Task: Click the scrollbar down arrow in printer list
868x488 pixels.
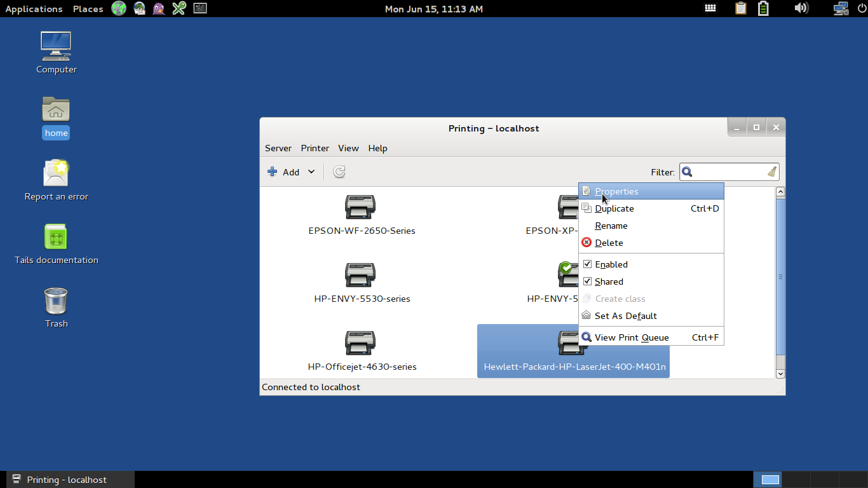Action: click(781, 374)
